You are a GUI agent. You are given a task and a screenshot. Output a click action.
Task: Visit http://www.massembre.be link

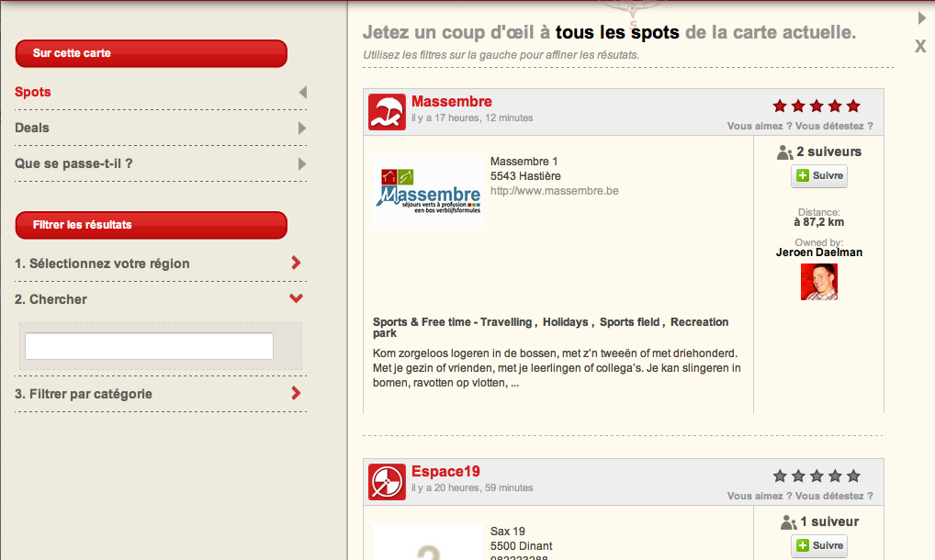555,191
